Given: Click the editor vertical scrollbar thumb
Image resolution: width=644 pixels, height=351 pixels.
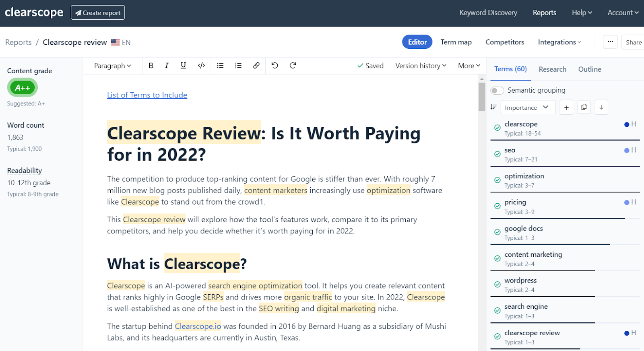Looking at the screenshot, I should (x=481, y=97).
